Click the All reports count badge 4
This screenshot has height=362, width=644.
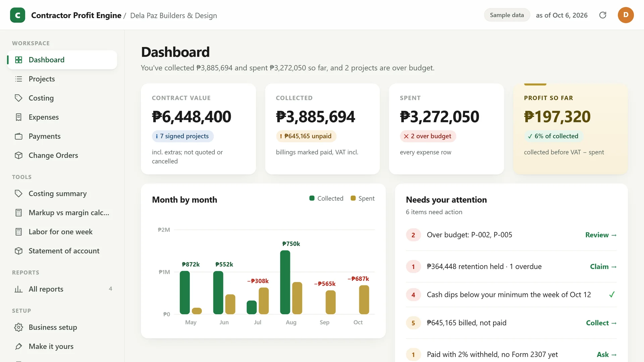click(110, 289)
